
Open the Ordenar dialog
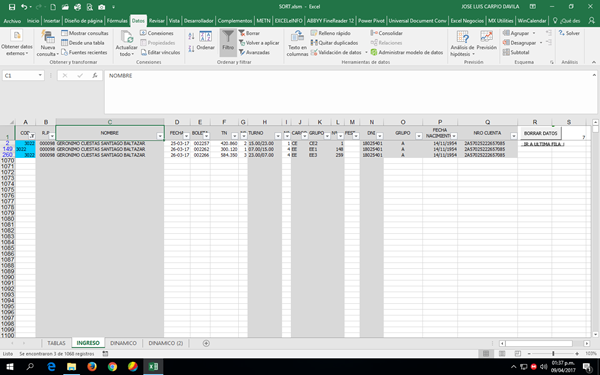(205, 41)
